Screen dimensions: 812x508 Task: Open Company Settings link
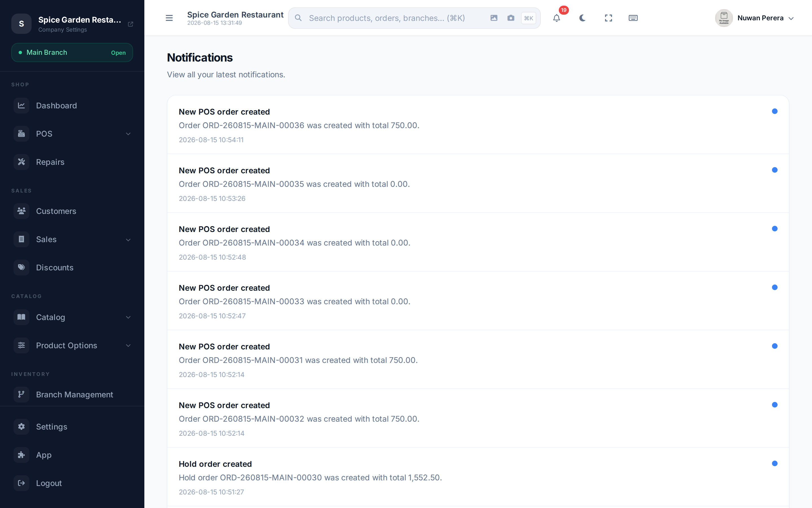click(x=62, y=30)
